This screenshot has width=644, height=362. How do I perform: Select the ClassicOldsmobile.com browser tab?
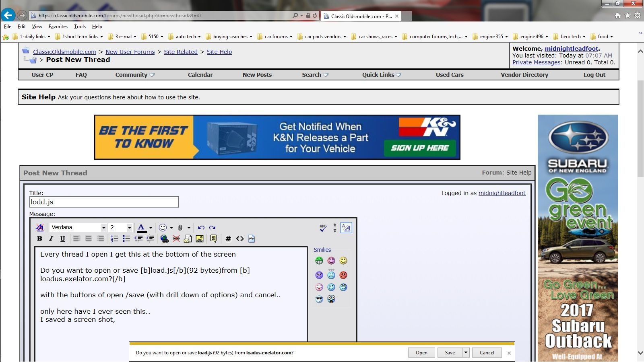pos(361,16)
